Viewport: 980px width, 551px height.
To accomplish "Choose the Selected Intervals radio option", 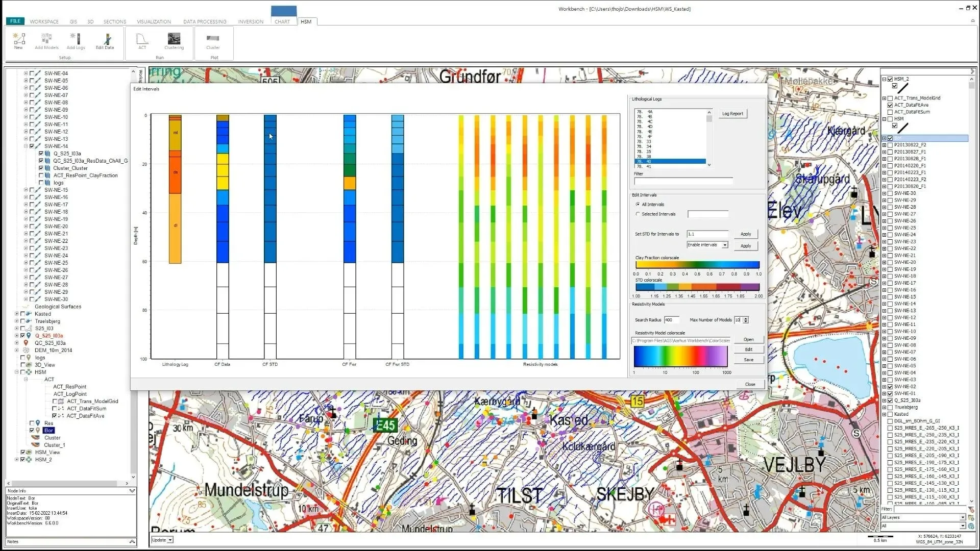I will click(638, 214).
